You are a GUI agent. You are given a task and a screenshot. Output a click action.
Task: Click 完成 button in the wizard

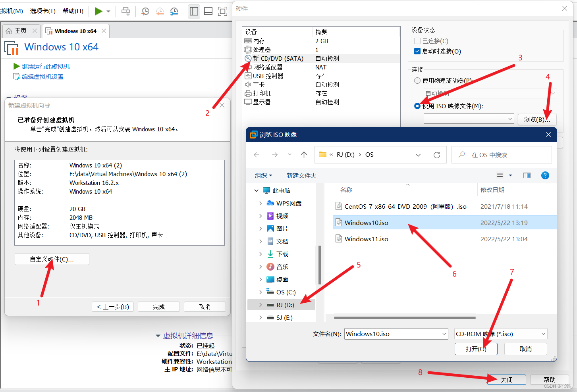click(x=159, y=307)
